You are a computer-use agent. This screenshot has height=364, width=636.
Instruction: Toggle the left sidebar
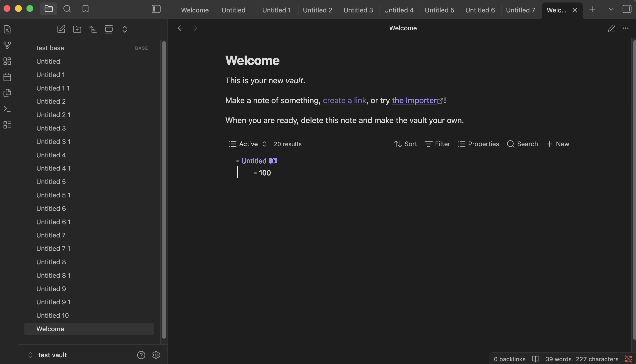click(156, 9)
